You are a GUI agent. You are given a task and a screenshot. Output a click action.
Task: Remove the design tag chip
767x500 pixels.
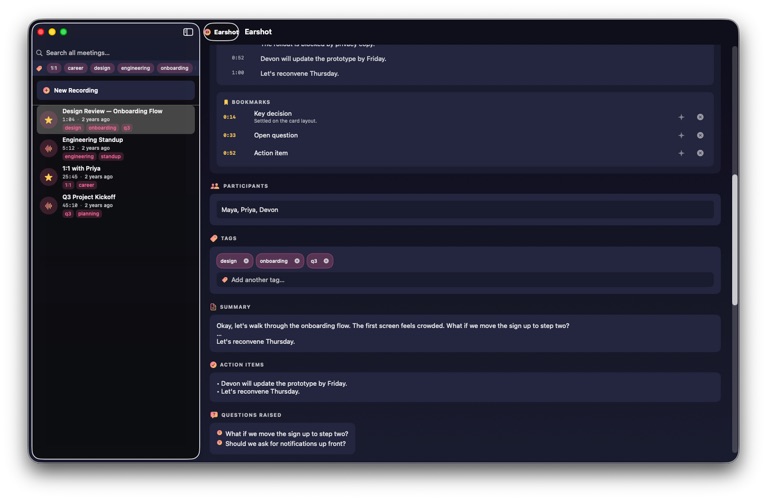[246, 261]
